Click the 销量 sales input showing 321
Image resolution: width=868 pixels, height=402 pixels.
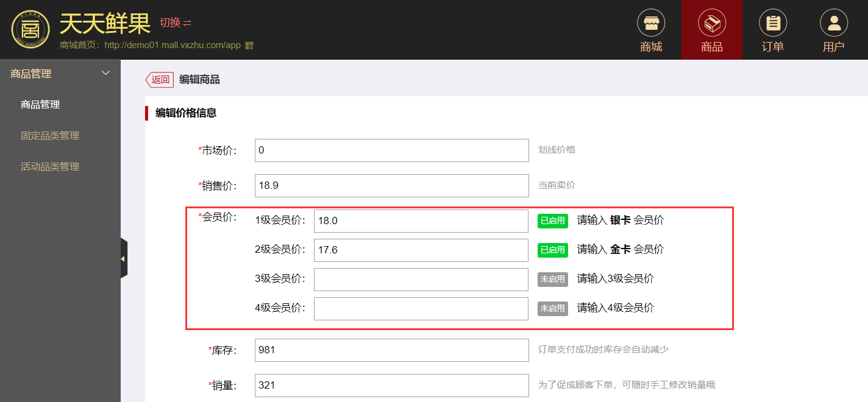click(391, 385)
